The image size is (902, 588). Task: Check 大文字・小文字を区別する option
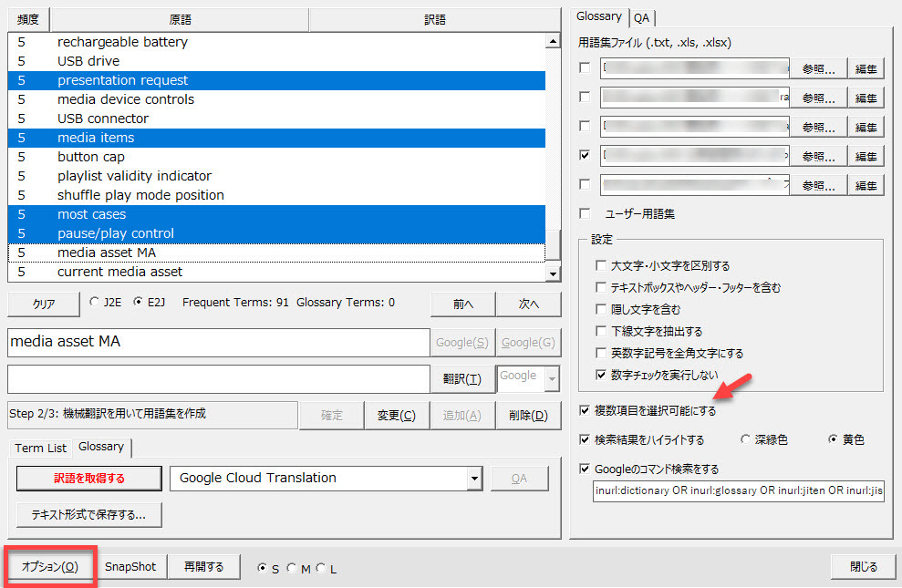tap(601, 266)
